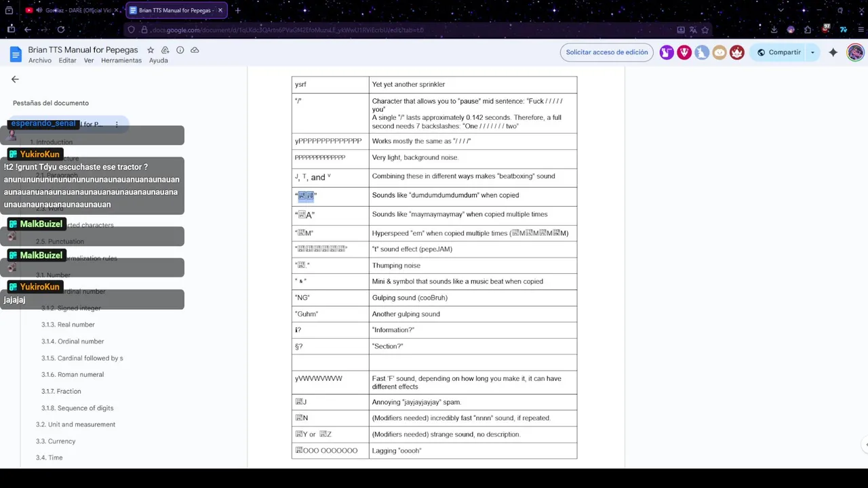Open the Editar menu
This screenshot has width=868, height=488.
(67, 60)
